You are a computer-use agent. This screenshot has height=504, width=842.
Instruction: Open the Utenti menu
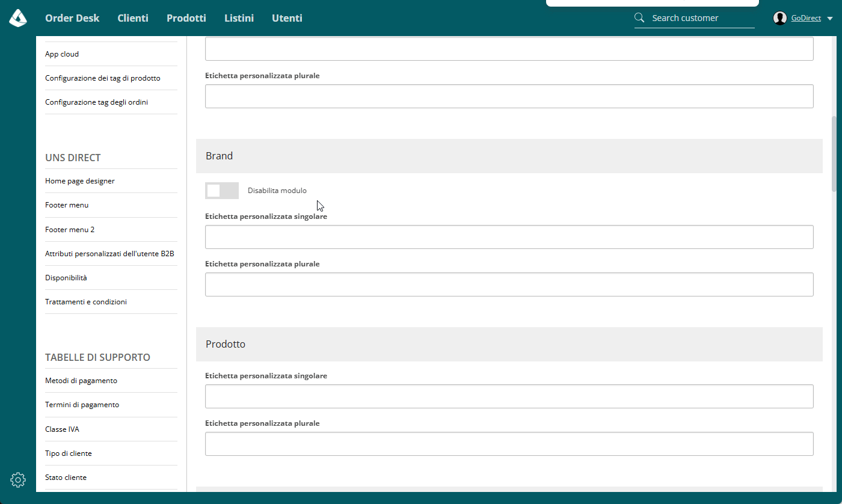pyautogui.click(x=287, y=18)
